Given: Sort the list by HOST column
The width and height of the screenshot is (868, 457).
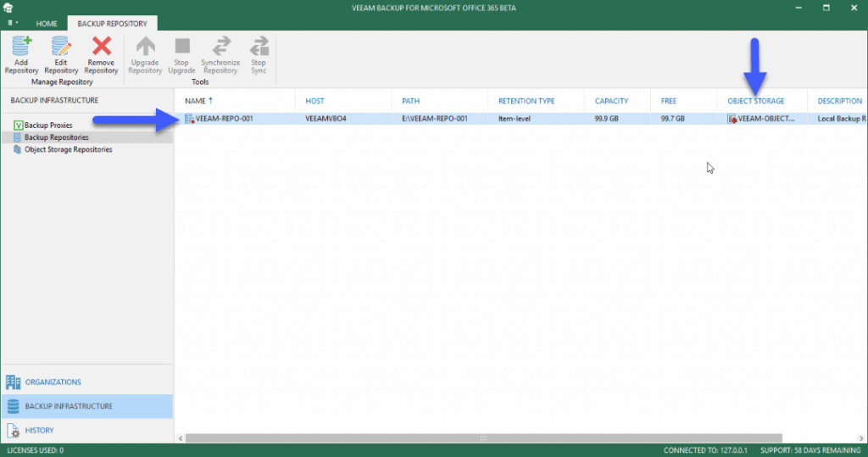Looking at the screenshot, I should (315, 101).
